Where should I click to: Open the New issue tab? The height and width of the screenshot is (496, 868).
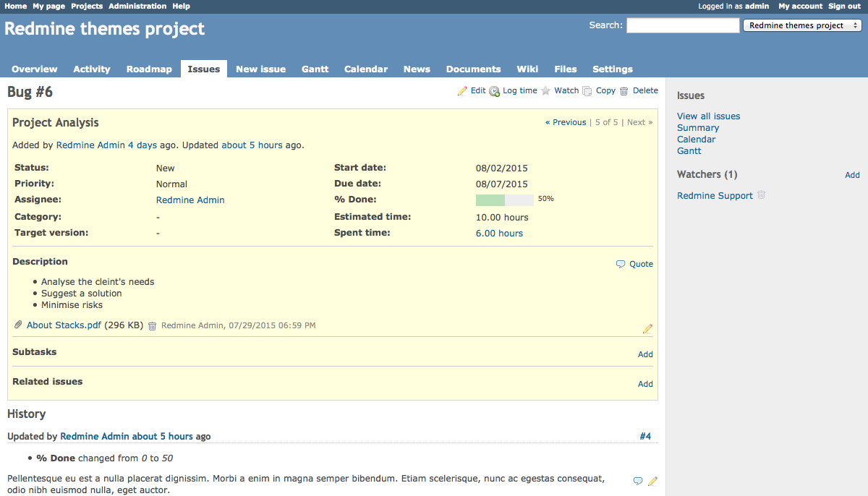pyautogui.click(x=261, y=69)
